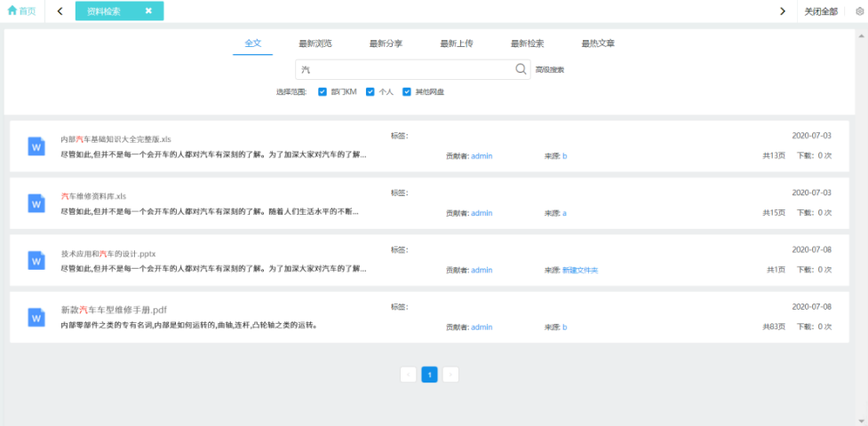Open 高级搜索 advanced search
This screenshot has width=868, height=426.
tap(549, 69)
